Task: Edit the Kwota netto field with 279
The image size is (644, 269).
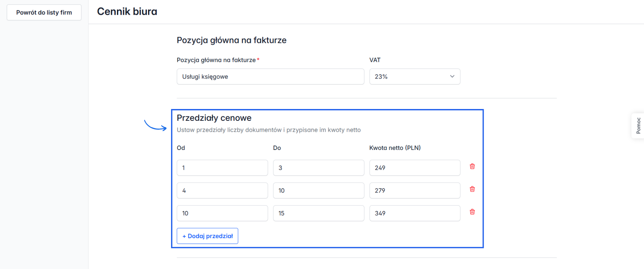Action: (x=415, y=191)
